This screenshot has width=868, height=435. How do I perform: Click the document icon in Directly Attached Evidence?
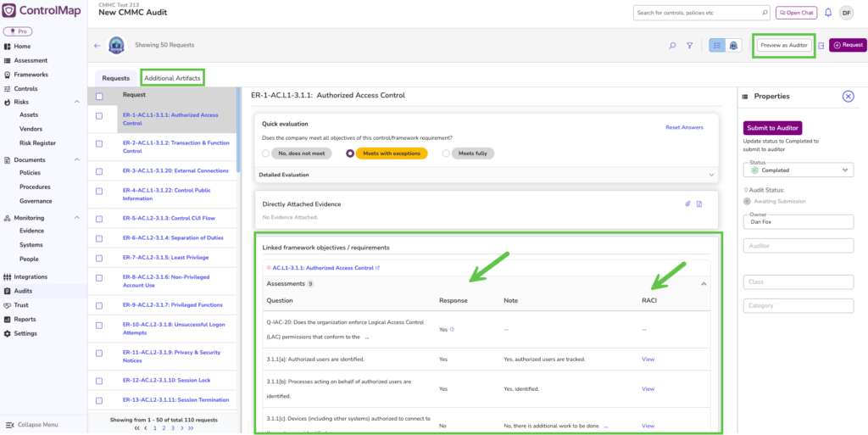(x=699, y=204)
